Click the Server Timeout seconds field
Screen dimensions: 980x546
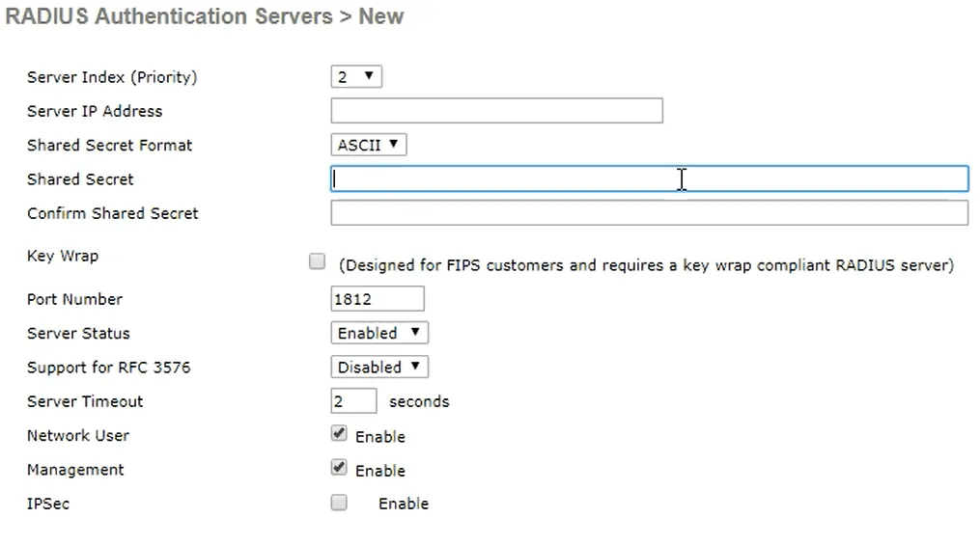353,401
